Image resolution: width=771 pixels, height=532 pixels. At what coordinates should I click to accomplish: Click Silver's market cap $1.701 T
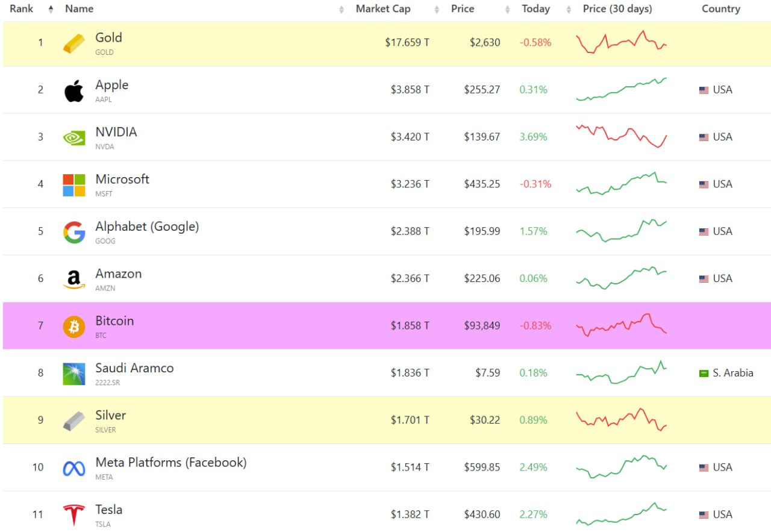click(410, 420)
